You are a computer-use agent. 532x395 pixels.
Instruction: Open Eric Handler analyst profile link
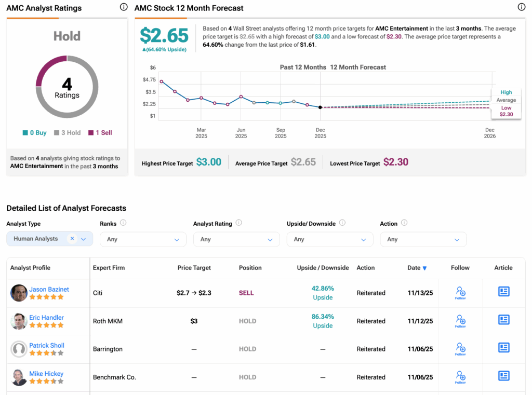46,317
